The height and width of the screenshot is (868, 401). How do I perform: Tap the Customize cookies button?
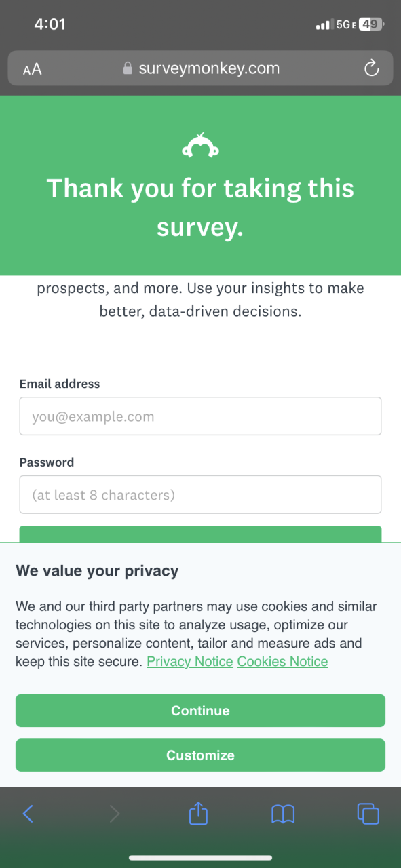coord(200,755)
